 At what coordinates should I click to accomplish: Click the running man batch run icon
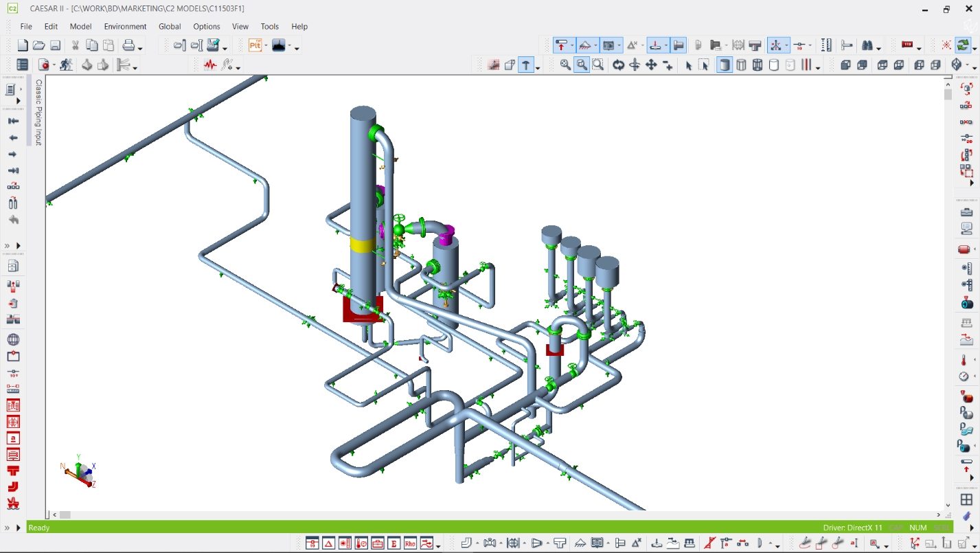(66, 65)
